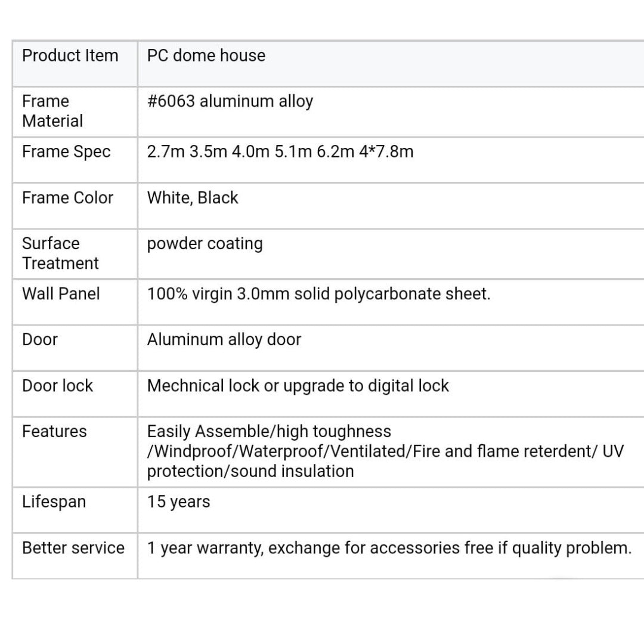Image resolution: width=644 pixels, height=644 pixels.
Task: Select "Aluminum alloy door" text
Action: pos(224,340)
